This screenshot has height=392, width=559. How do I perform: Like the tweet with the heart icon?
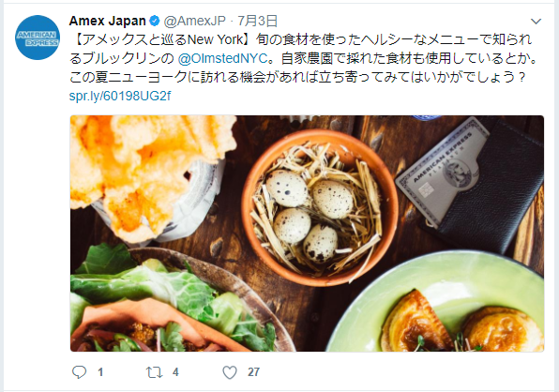pyautogui.click(x=230, y=372)
